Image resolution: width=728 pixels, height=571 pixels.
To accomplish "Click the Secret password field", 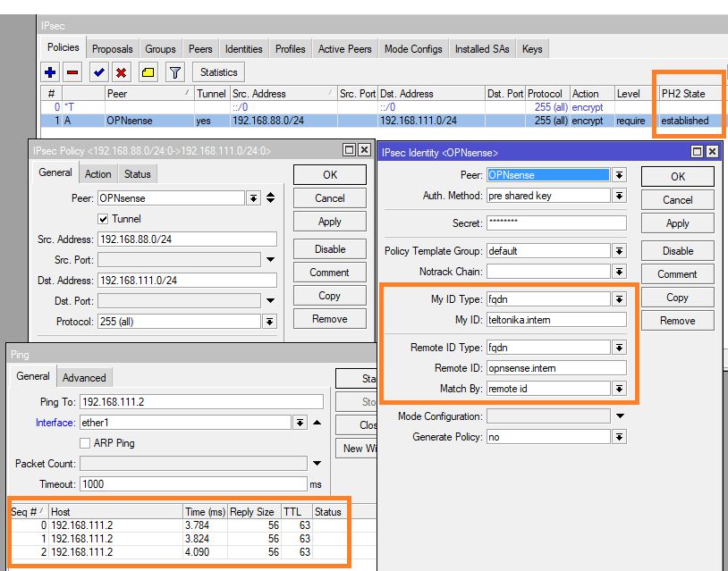I will pos(556,223).
